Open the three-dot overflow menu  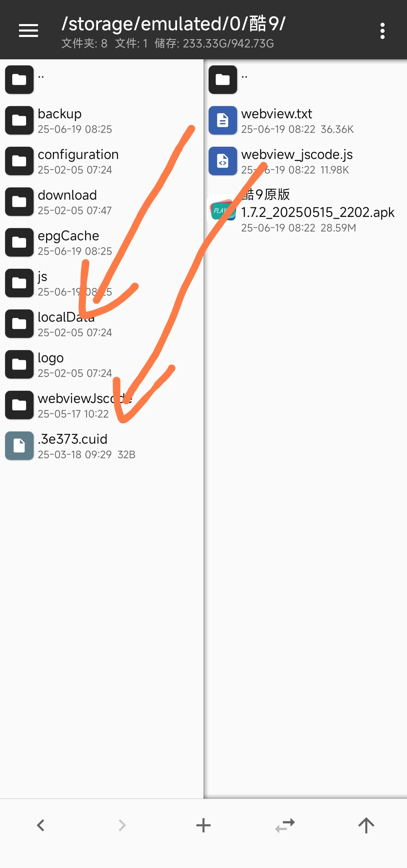(x=383, y=31)
